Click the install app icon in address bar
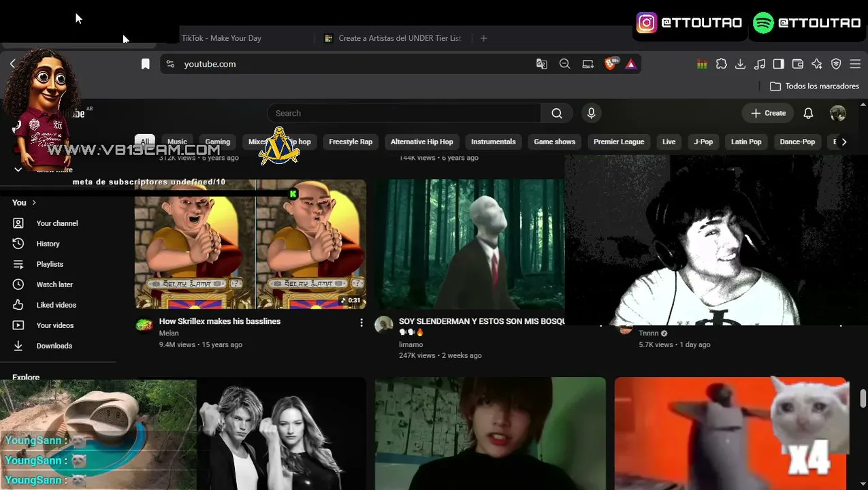This screenshot has width=868, height=490. tap(588, 64)
